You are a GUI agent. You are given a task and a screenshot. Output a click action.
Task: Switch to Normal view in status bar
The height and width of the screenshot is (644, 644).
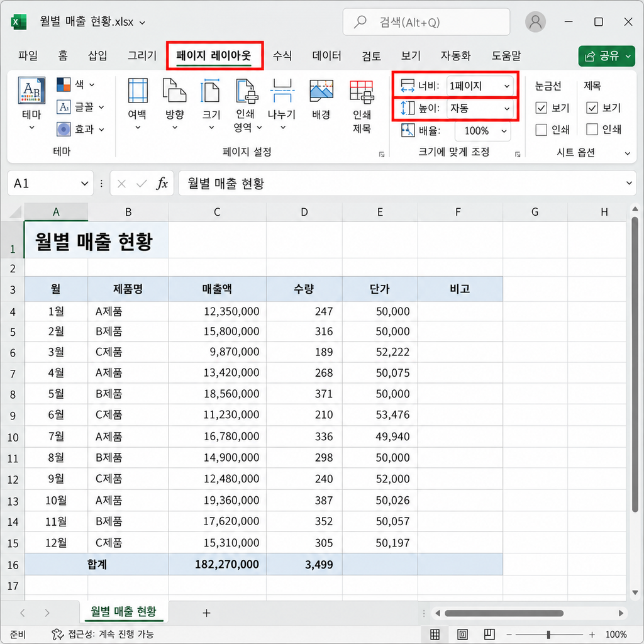pos(435,634)
